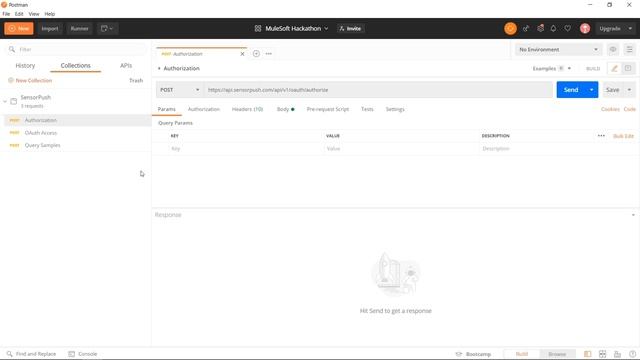640x360 pixels.
Task: Open the Cookies link
Action: (x=610, y=109)
